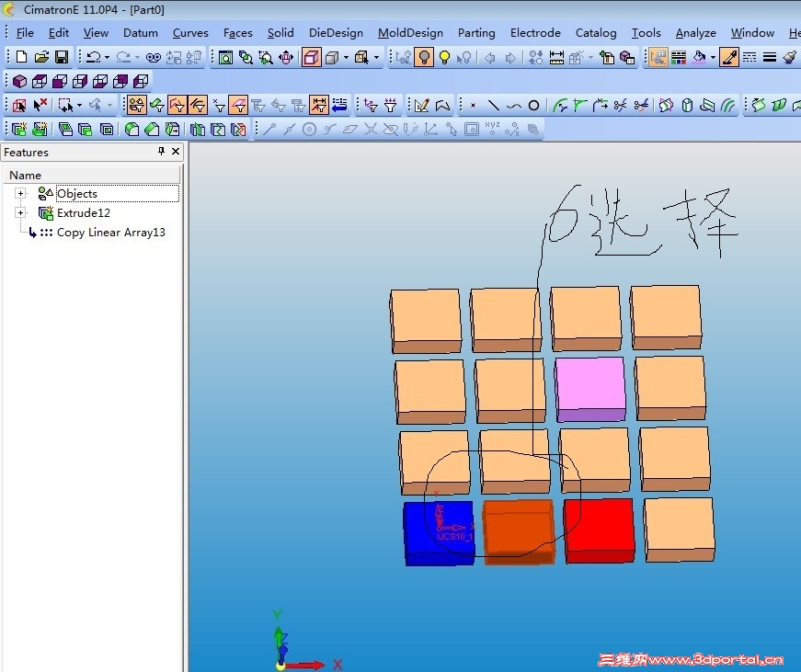Screen dimensions: 801x672
Task: Click the scissors trim curve tool
Action: tap(621, 106)
